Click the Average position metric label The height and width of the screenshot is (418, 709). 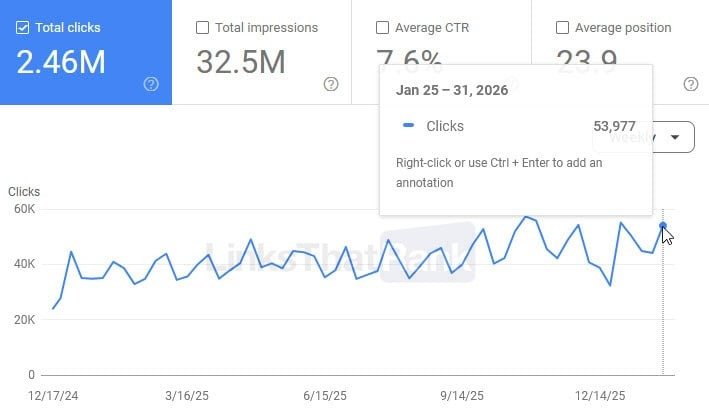625,28
